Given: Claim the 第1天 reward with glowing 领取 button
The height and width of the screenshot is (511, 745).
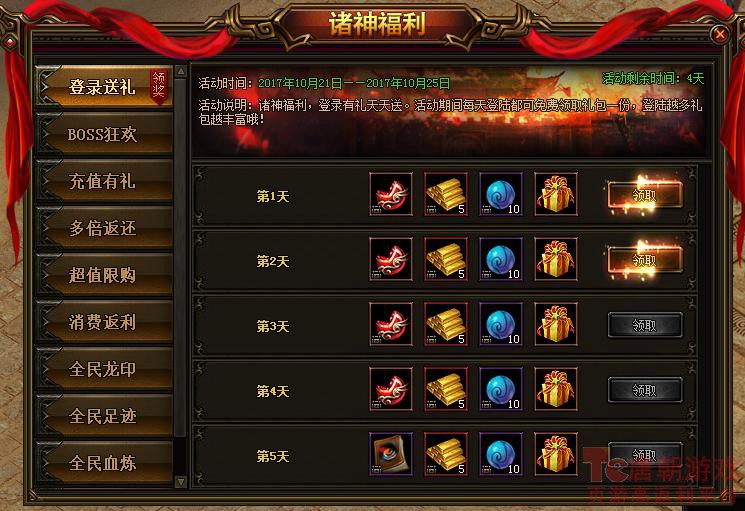Looking at the screenshot, I should 645,195.
